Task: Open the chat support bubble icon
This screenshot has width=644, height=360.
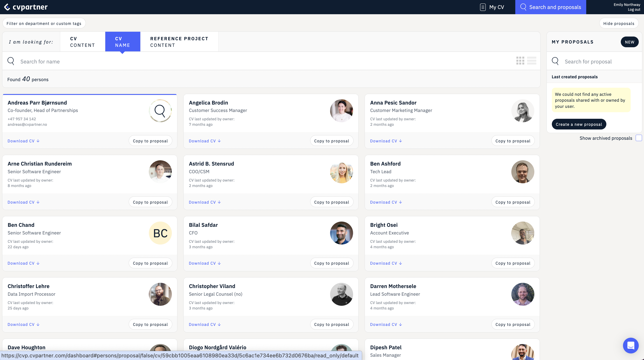Action: point(631,346)
